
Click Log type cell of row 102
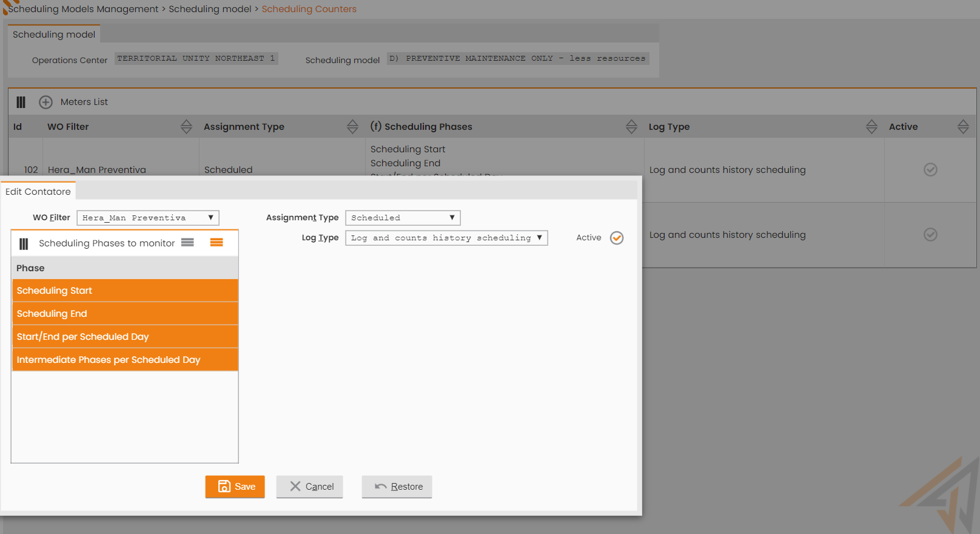tap(728, 170)
